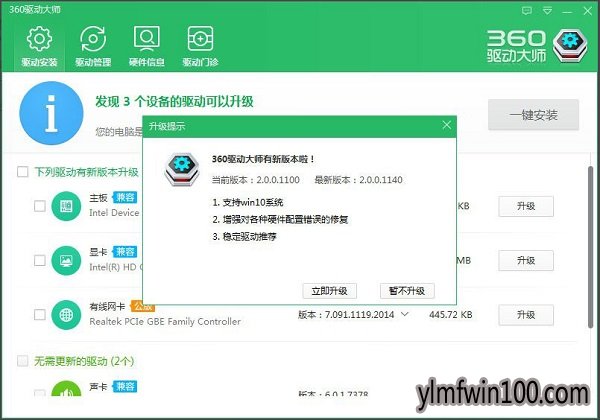The width and height of the screenshot is (600, 420).
Task: Click the 兼容 tag next to 显卡
Action: 125,252
